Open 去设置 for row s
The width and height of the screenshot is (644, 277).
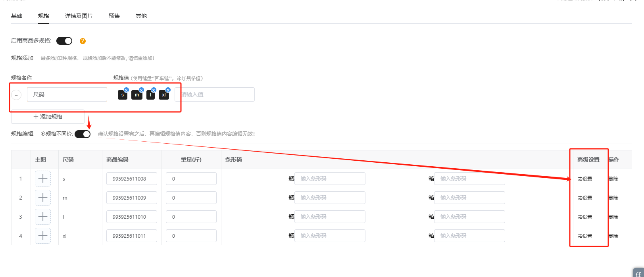(x=585, y=179)
